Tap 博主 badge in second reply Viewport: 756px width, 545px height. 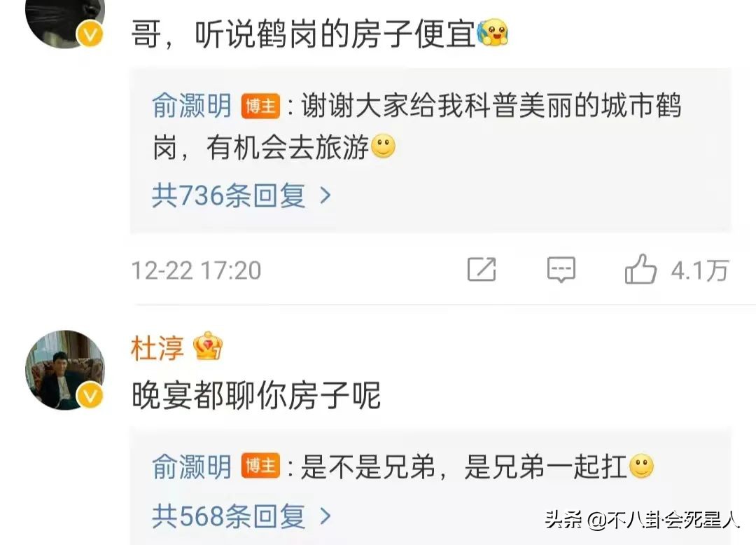[x=260, y=466]
